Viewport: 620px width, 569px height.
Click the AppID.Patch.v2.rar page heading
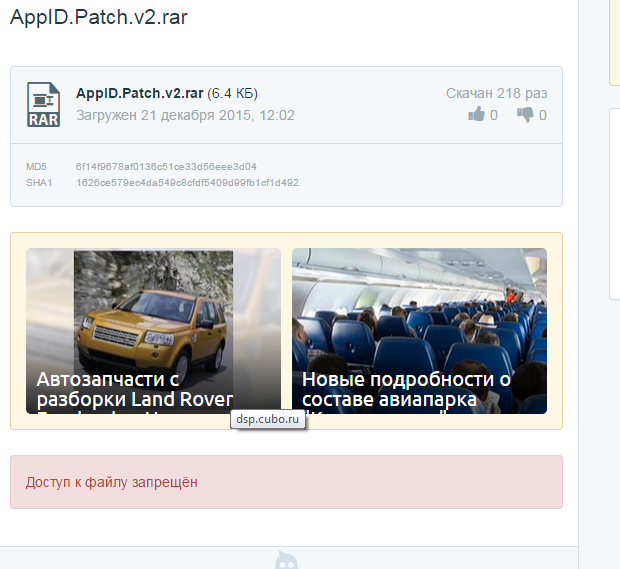(99, 17)
